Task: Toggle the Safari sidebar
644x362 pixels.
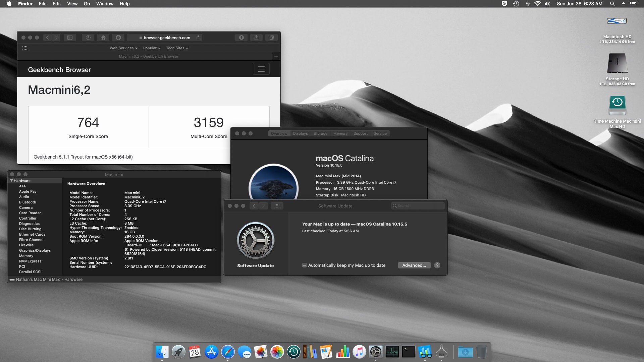Action: (x=70, y=38)
